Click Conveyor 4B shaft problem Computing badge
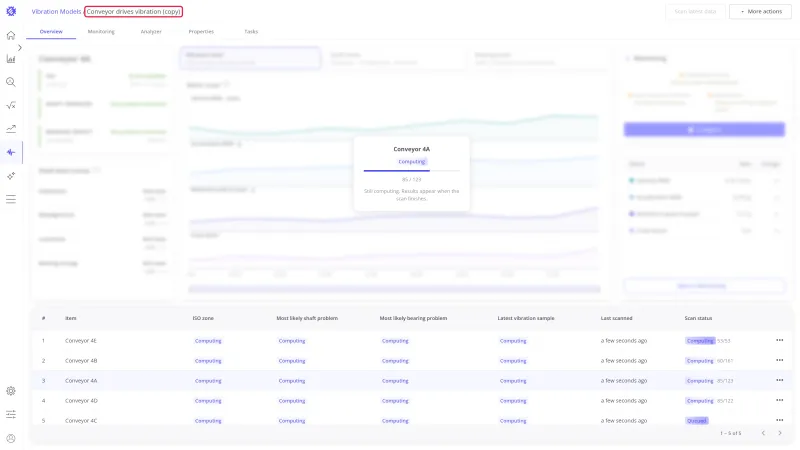800x450 pixels. [x=292, y=361]
